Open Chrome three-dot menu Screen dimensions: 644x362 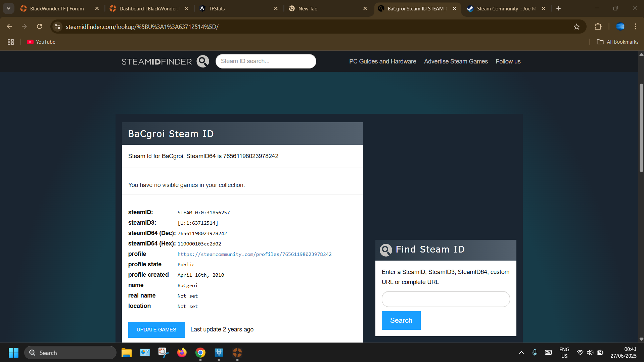pos(635,27)
